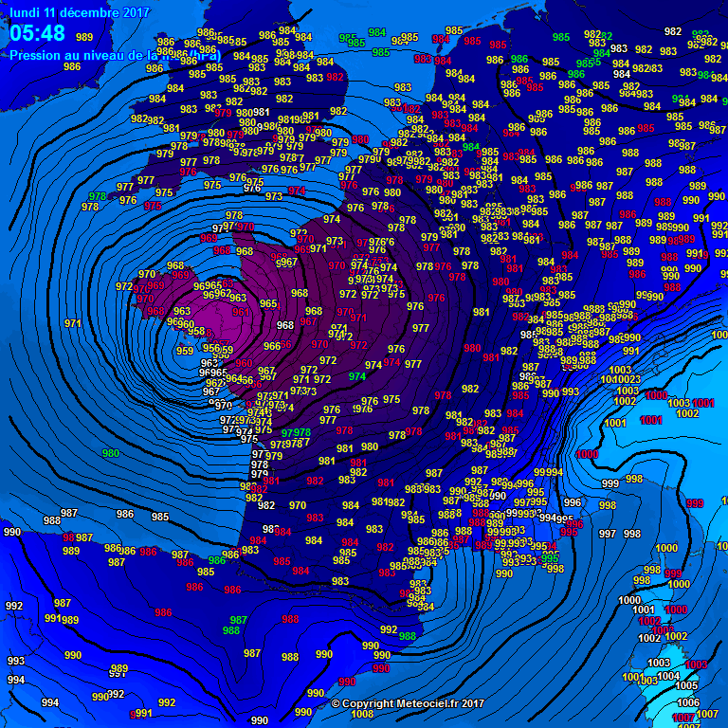Screen dimensions: 728x728
Task: Click the white 997 pressure reading
Action: click(x=608, y=534)
